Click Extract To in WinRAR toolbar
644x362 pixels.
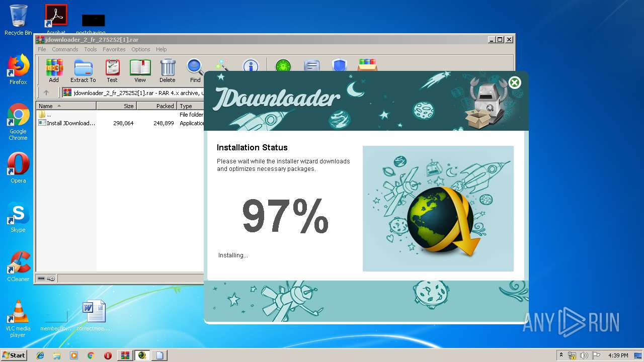click(x=83, y=71)
